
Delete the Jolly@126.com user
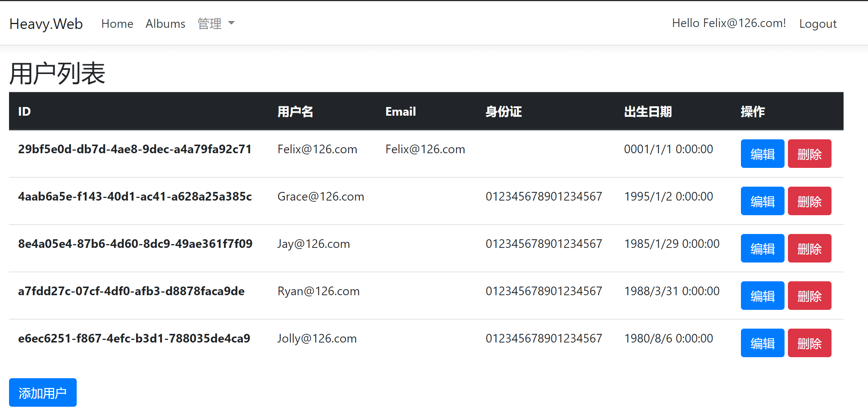tap(809, 343)
